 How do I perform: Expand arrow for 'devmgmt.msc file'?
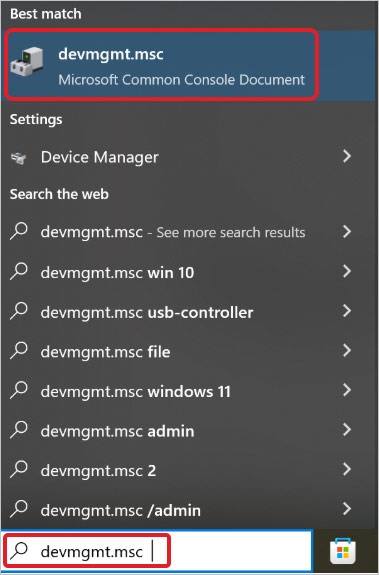[x=346, y=351]
